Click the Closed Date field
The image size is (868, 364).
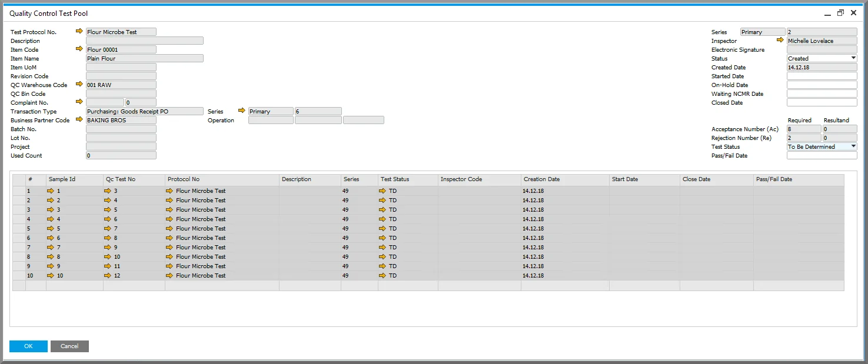tap(822, 102)
